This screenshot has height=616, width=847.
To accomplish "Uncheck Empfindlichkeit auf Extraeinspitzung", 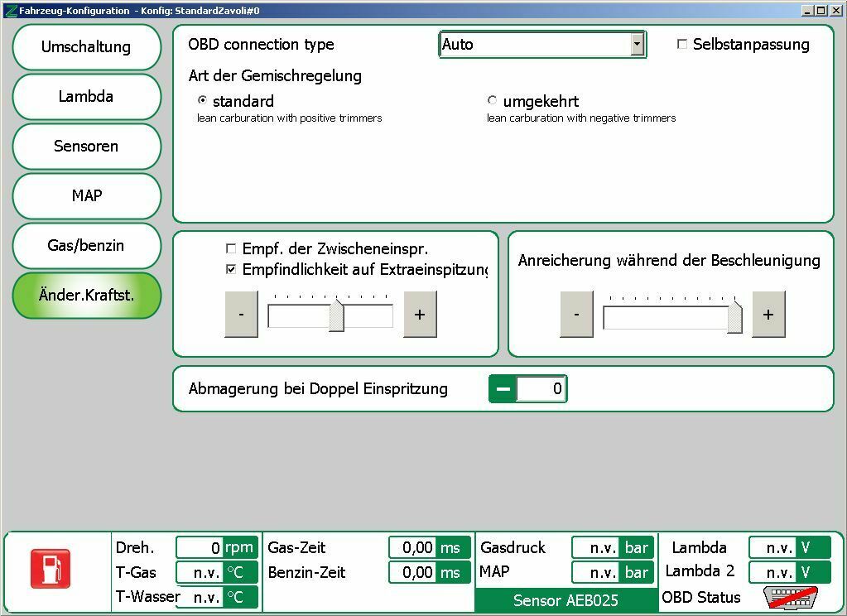I will (x=231, y=269).
